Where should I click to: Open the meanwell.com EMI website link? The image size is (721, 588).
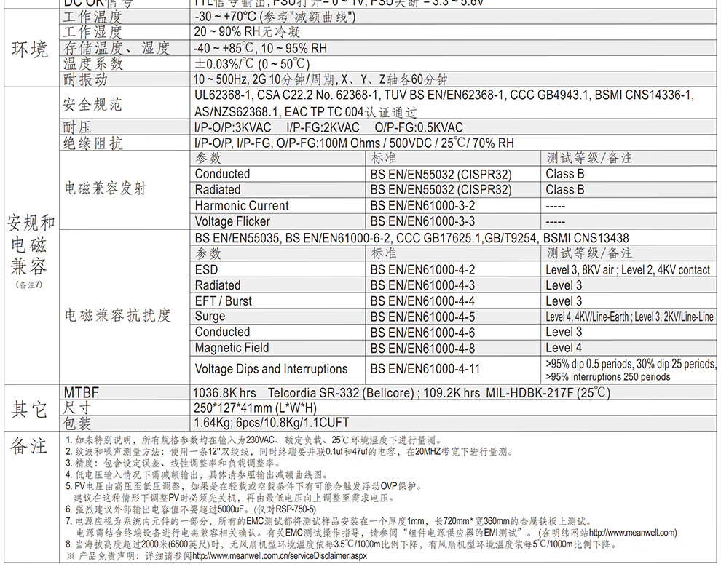632,533
